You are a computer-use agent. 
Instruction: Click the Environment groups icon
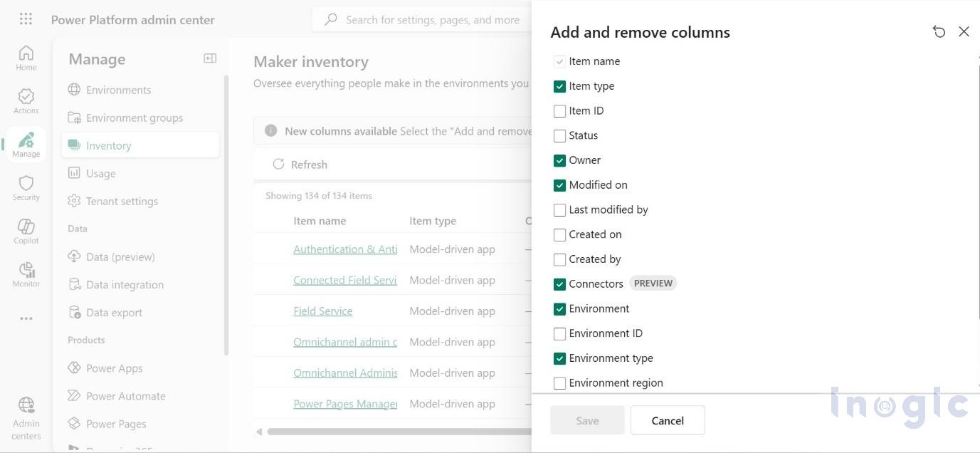(x=74, y=118)
